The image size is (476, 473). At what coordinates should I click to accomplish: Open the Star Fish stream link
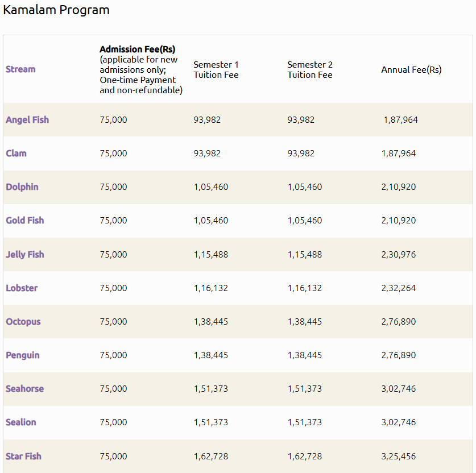point(23,457)
